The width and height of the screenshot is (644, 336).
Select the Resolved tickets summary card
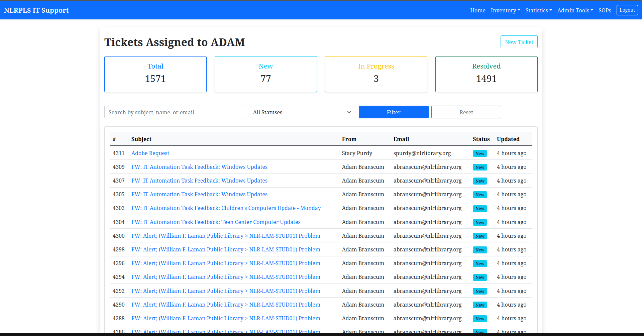coord(486,74)
